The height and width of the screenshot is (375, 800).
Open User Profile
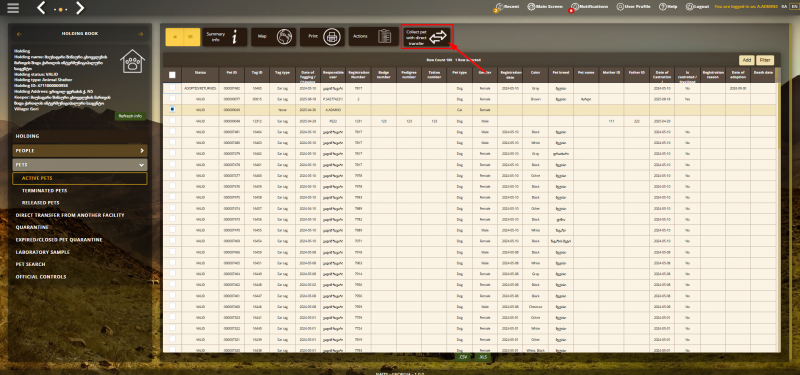pyautogui.click(x=633, y=7)
